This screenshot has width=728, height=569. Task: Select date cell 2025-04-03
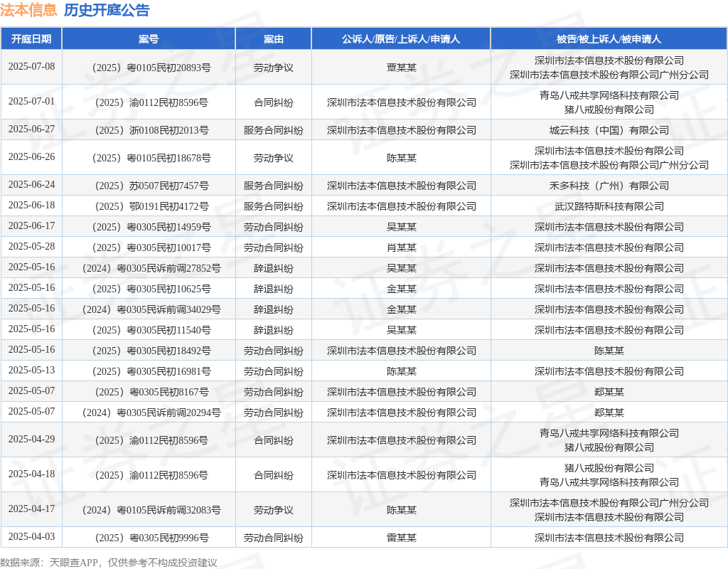pos(31,536)
